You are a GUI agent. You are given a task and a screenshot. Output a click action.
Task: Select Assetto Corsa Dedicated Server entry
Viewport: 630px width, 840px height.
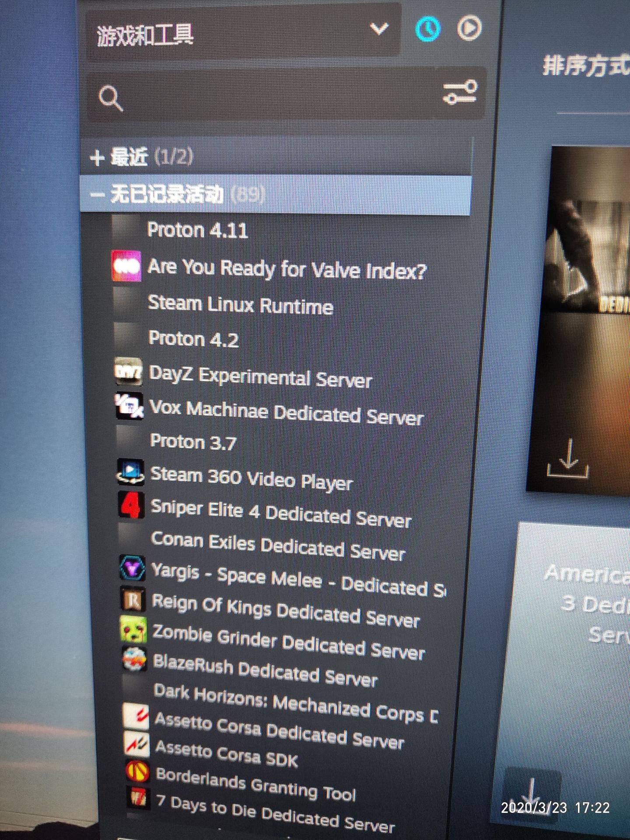[279, 731]
